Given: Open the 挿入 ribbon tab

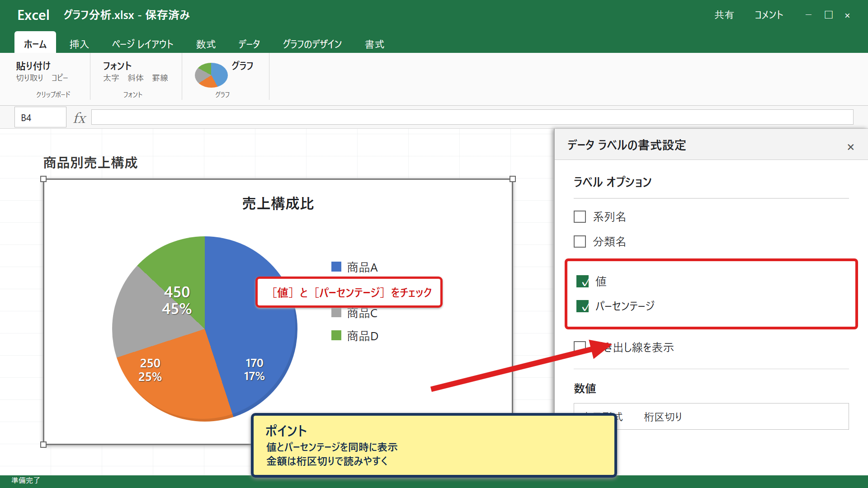Looking at the screenshot, I should point(79,44).
